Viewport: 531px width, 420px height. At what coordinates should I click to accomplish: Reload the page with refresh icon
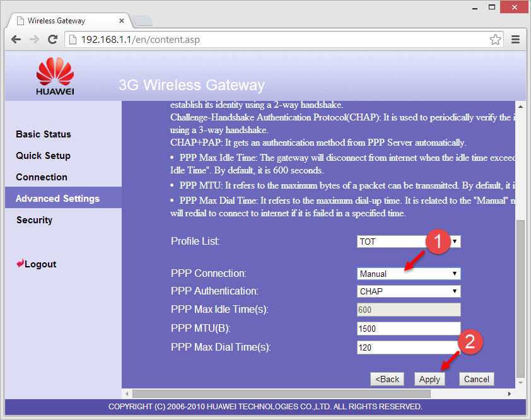pyautogui.click(x=52, y=40)
